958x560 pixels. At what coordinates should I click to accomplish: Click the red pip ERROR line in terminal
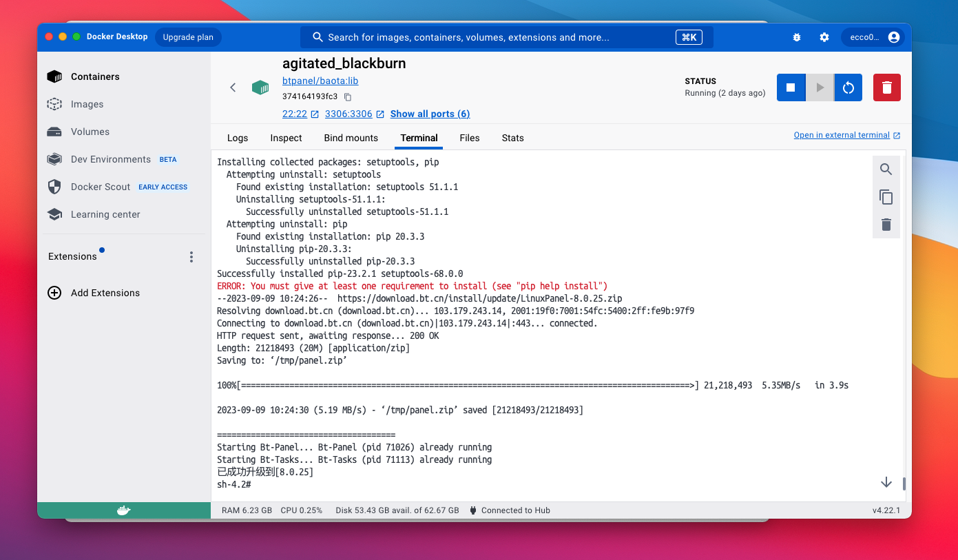tap(412, 286)
